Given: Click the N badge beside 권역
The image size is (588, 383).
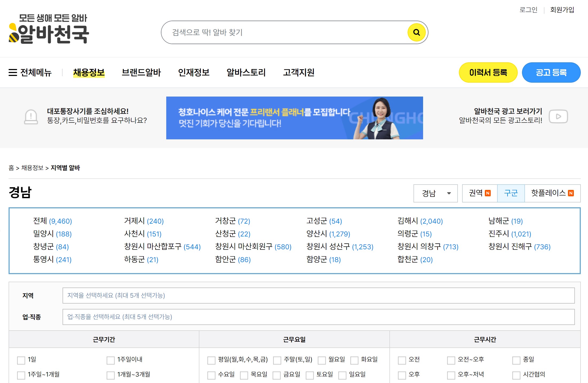Looking at the screenshot, I should (x=488, y=193).
